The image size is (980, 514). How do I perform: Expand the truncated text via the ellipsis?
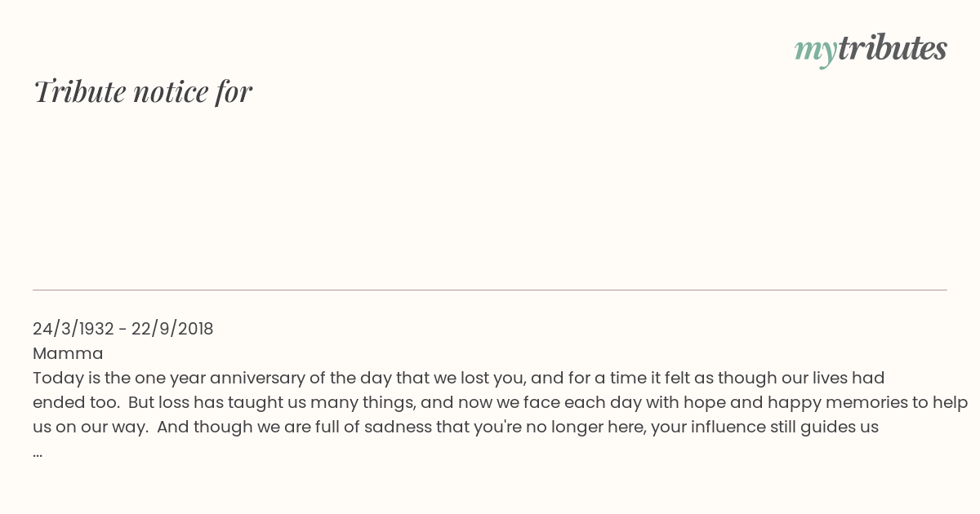tap(38, 453)
